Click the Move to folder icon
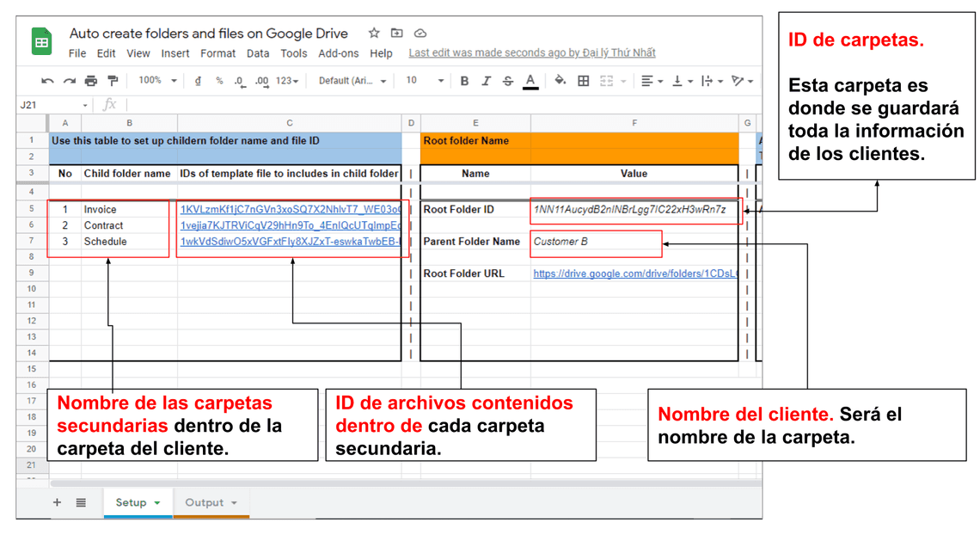The image size is (980, 535). pos(396,34)
